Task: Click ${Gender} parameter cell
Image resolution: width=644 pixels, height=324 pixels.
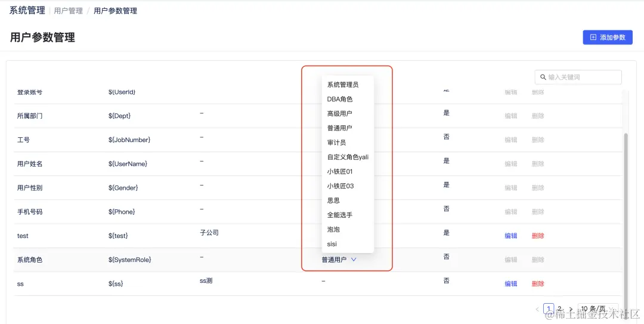Action: pos(123,188)
